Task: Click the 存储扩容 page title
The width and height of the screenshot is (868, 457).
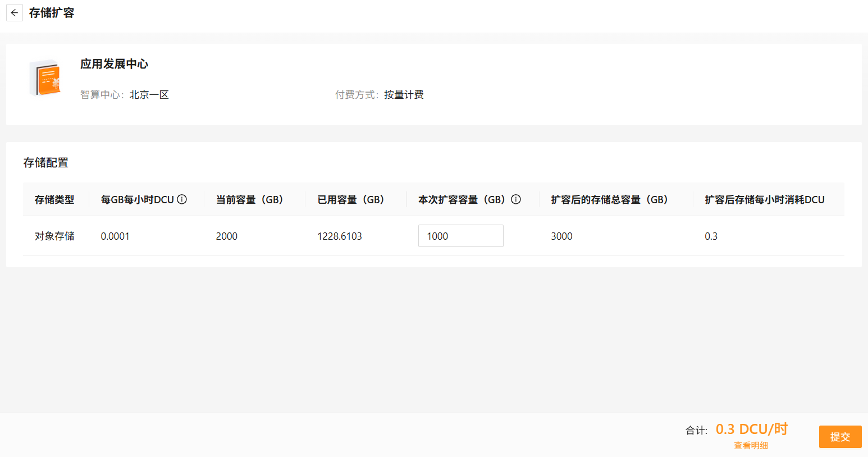Action: pos(52,13)
